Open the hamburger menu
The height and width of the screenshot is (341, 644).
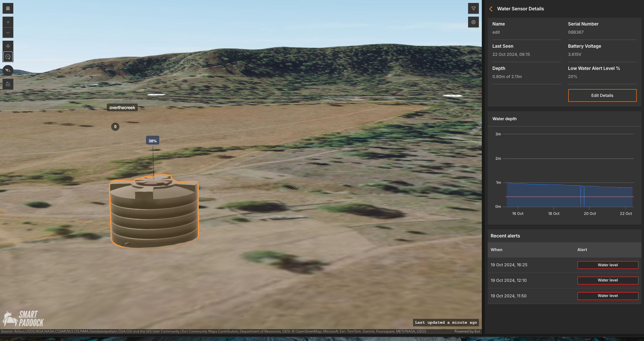[x=8, y=8]
